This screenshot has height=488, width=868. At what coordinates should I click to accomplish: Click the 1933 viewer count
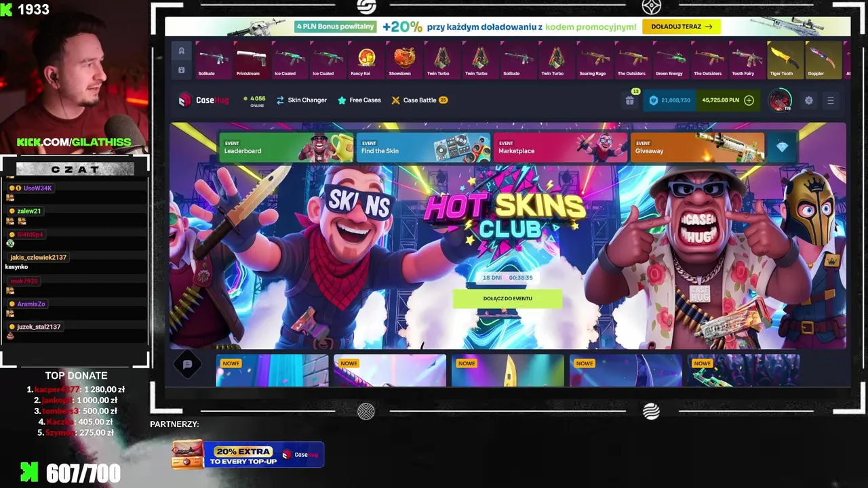pyautogui.click(x=33, y=9)
